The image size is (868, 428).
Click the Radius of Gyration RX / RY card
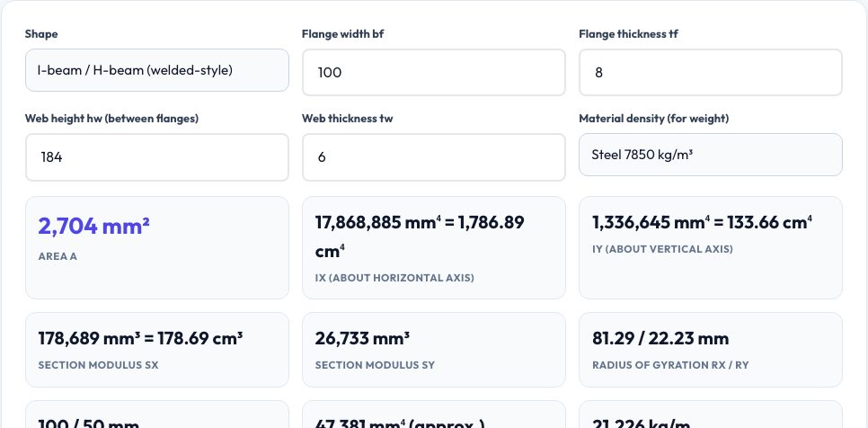710,350
